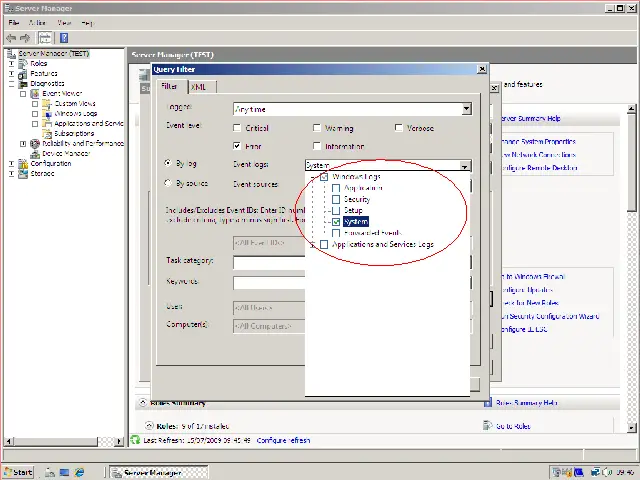Check the Applications and Services Logs checkbox
Image resolution: width=640 pixels, height=480 pixels.
[324, 244]
